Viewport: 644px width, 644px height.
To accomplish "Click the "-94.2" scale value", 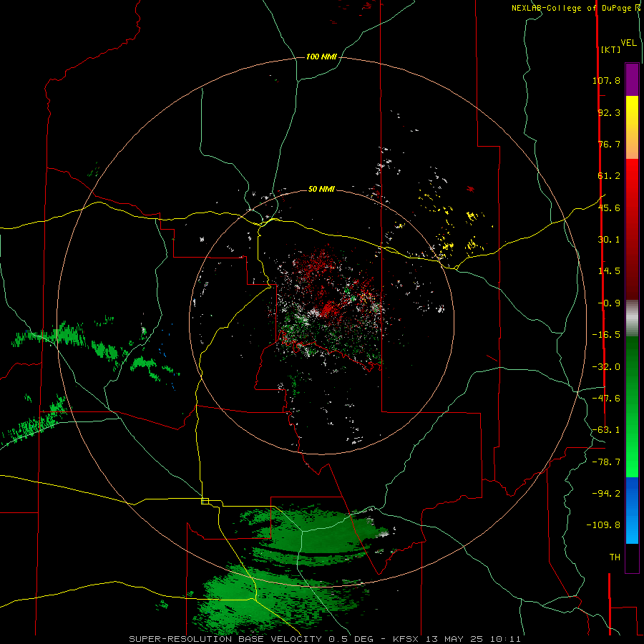I will tap(606, 493).
